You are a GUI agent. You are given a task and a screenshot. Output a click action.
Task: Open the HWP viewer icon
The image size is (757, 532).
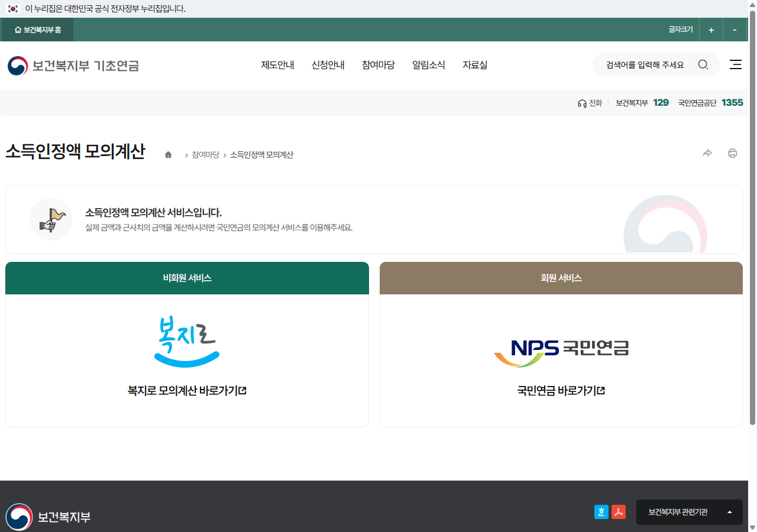601,512
